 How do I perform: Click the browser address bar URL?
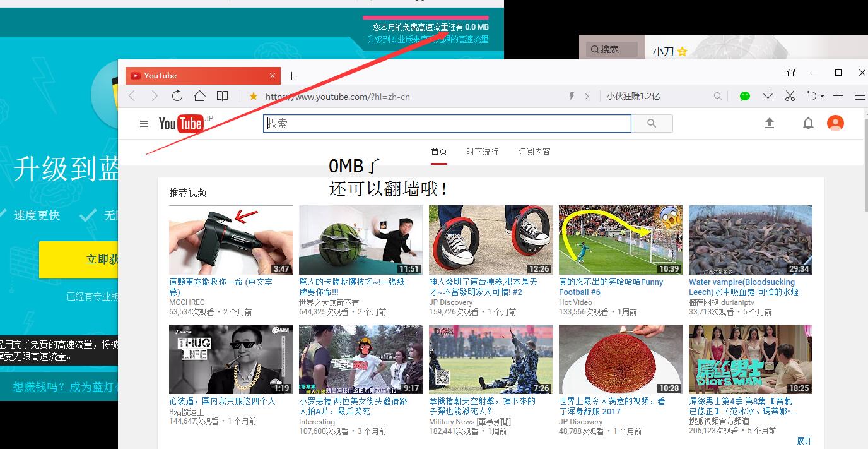click(x=337, y=97)
